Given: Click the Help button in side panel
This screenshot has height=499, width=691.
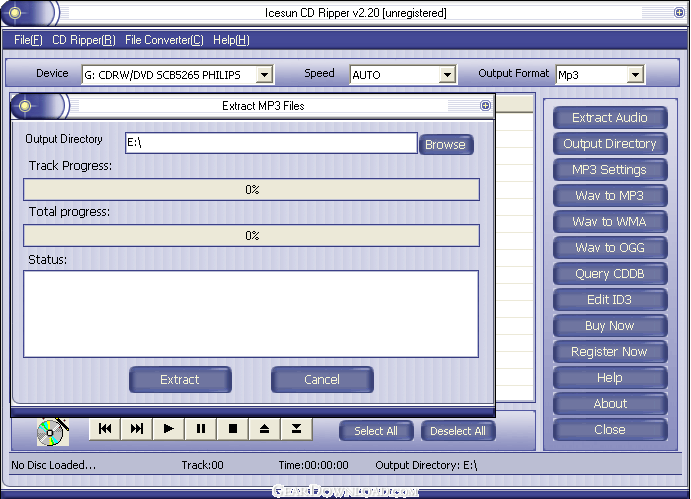Looking at the screenshot, I should click(610, 378).
